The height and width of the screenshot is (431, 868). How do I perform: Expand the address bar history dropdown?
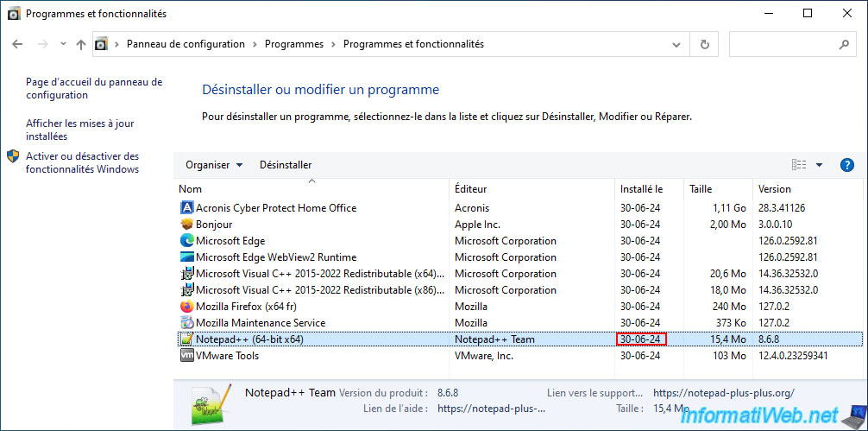tap(676, 44)
